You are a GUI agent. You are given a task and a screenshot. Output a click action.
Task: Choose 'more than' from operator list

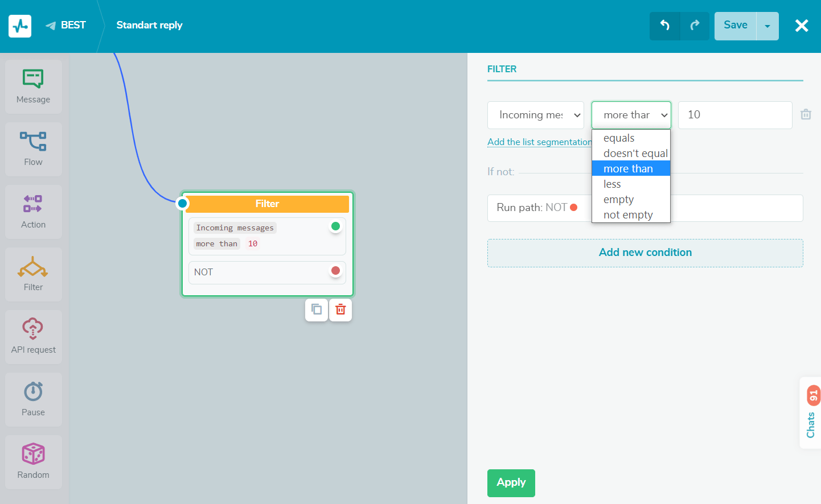tap(631, 169)
